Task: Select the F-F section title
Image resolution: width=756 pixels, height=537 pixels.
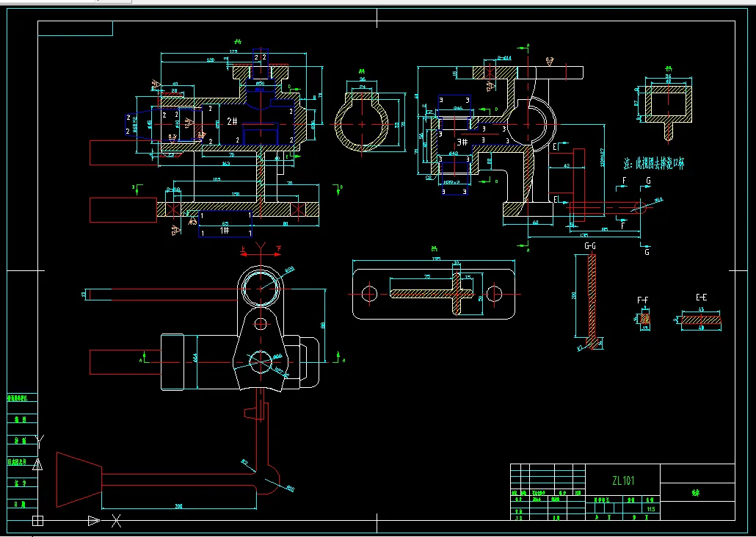Action: pyautogui.click(x=643, y=300)
